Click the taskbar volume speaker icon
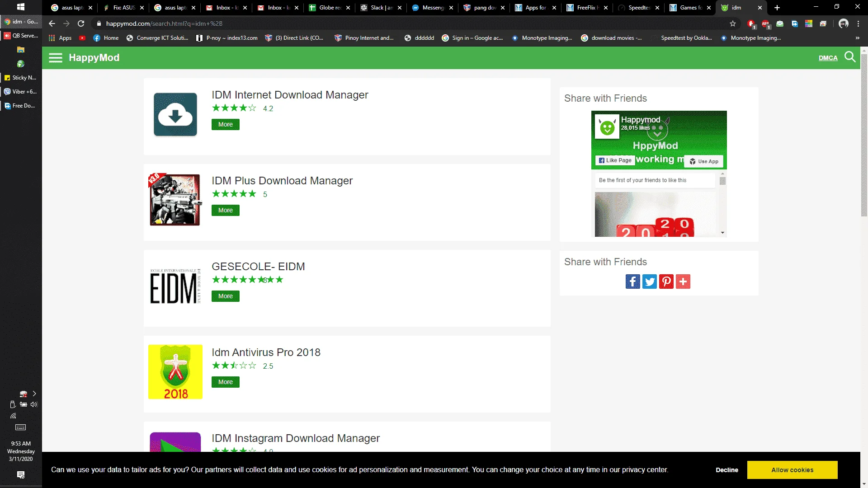The height and width of the screenshot is (488, 868). click(34, 404)
